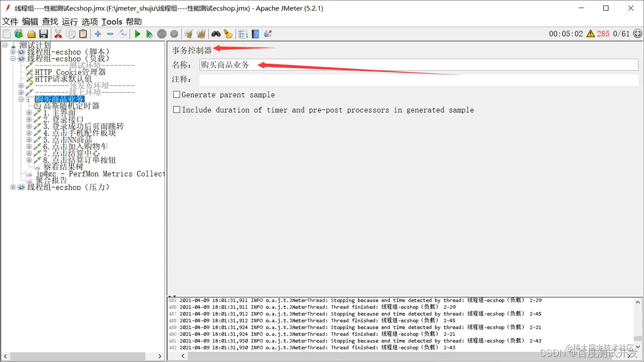Expand 3. 登录成功后页面跳转 node

[29, 126]
